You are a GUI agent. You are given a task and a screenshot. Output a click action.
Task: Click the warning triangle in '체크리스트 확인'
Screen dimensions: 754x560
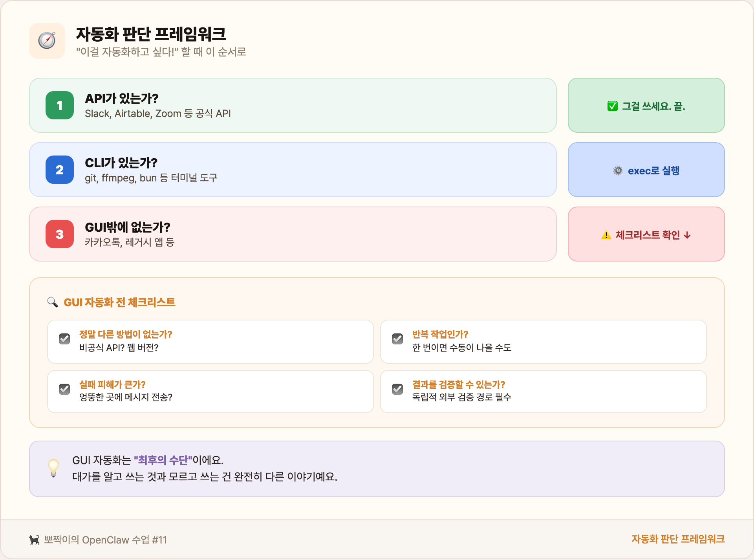coord(606,234)
